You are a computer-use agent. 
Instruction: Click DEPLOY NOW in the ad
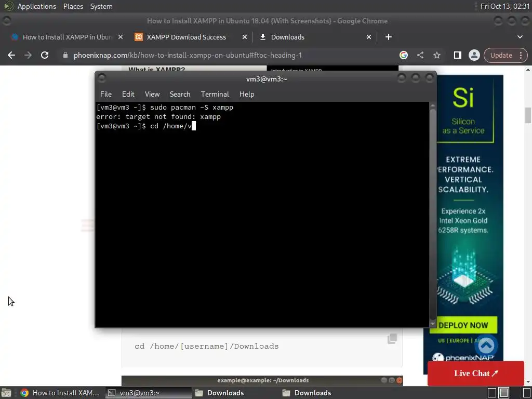[x=463, y=325]
